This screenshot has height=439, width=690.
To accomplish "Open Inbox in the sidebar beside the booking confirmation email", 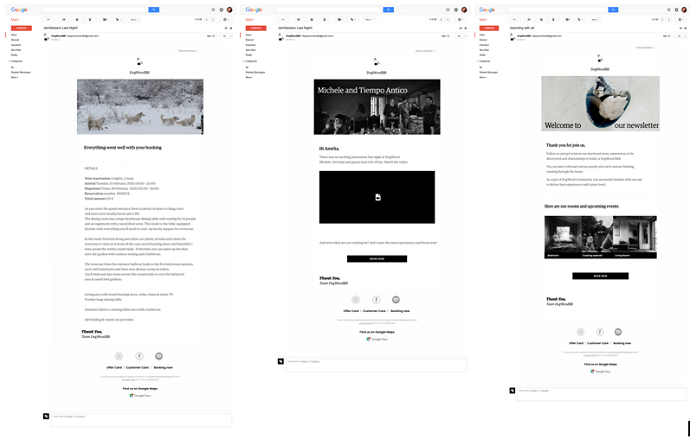I will pos(14,35).
